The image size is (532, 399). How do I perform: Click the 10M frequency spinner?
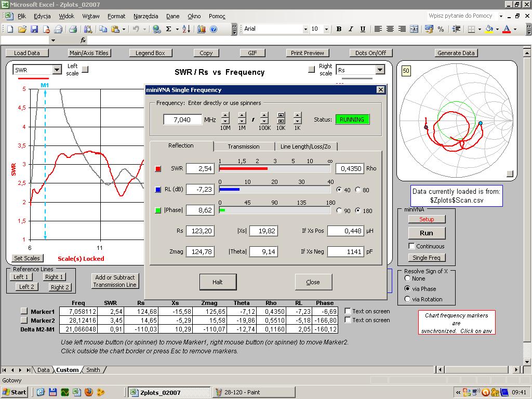point(225,118)
